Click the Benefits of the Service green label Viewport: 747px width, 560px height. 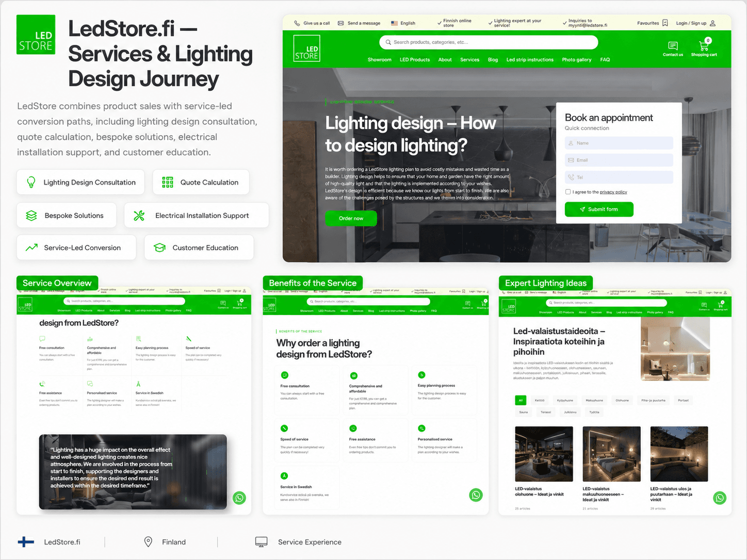pos(313,283)
